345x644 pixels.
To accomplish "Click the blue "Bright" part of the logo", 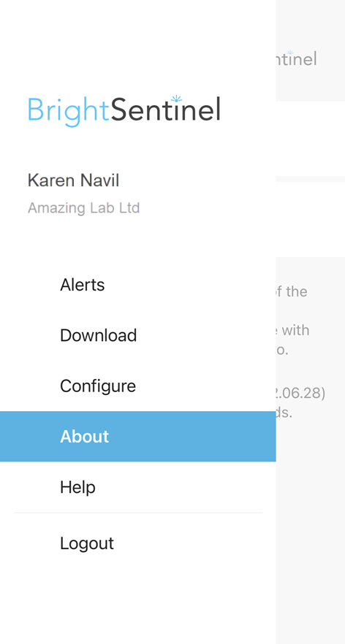I will pos(68,112).
